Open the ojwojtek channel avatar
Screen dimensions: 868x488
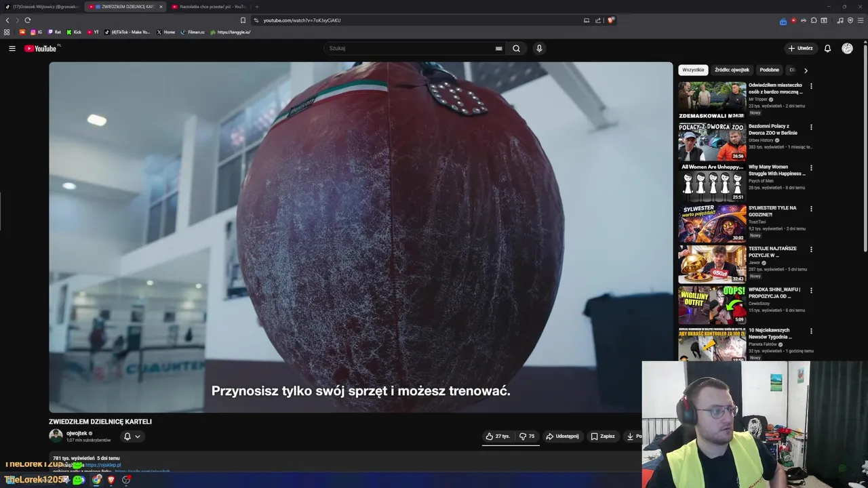(x=56, y=436)
